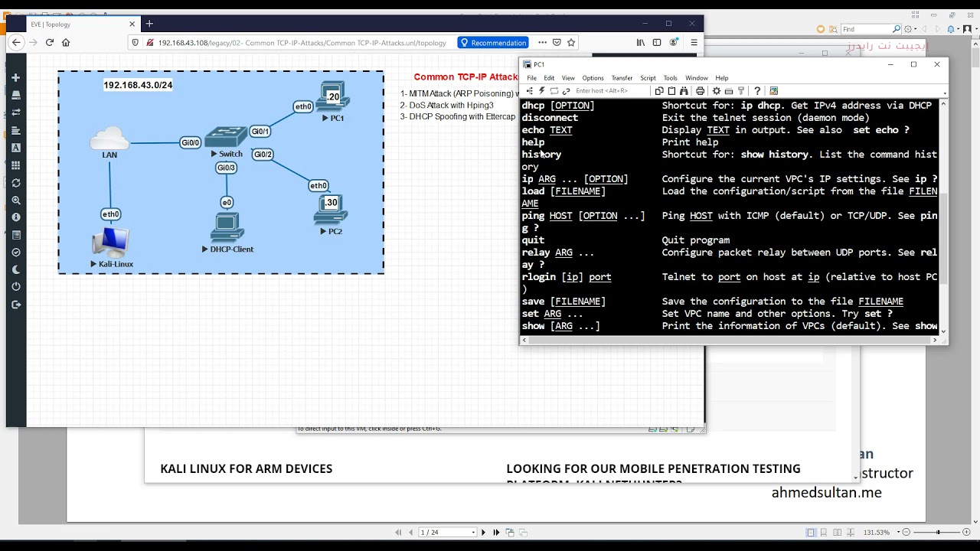Screen dimensions: 980x551
Task: Click the Logout icon in EVE sidebar
Action: [15, 305]
